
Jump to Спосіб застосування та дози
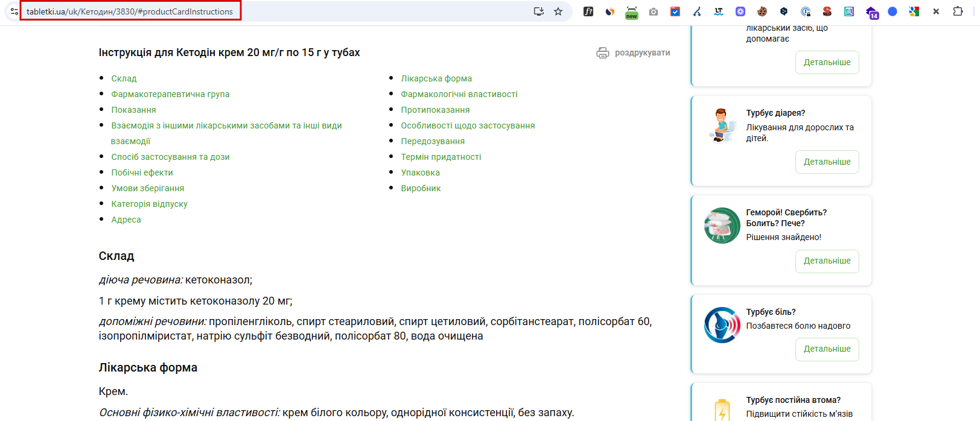[x=170, y=157]
